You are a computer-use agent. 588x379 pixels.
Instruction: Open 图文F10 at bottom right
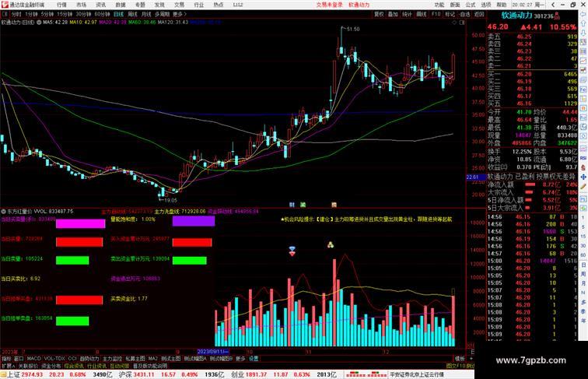pos(455,366)
